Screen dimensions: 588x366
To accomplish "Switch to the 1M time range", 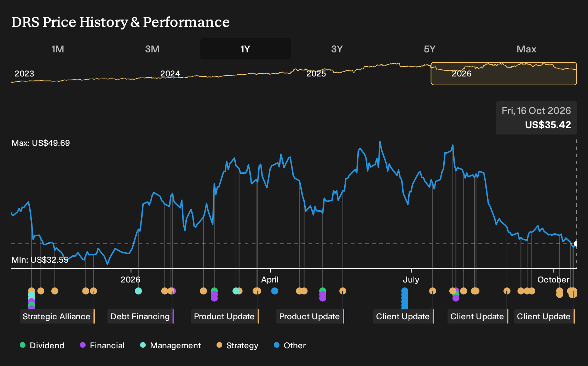I will (58, 49).
